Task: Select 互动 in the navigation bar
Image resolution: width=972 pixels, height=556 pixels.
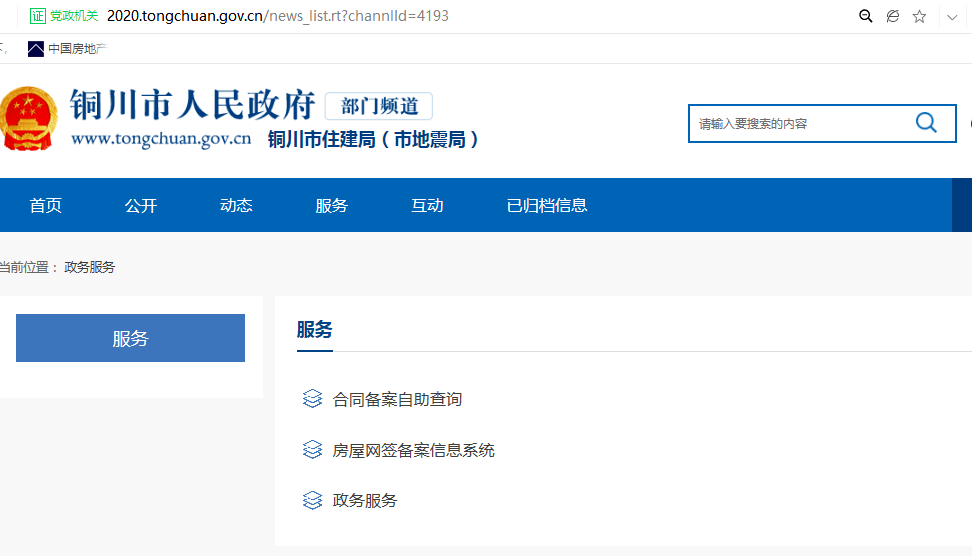Action: click(427, 205)
